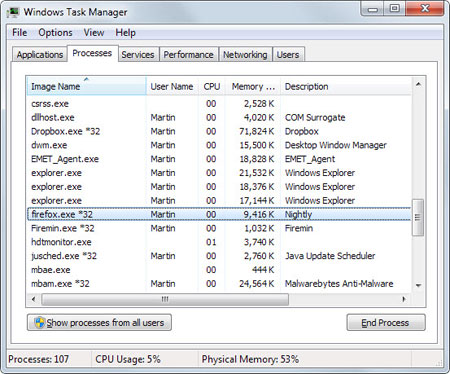Select explorer.exe using 21,532 K
This screenshot has height=374, width=450.
219,173
